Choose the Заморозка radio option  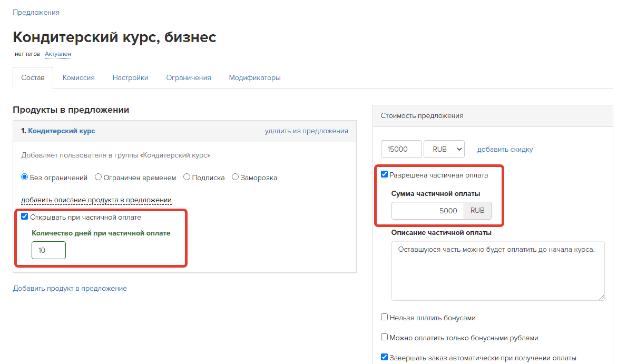(235, 178)
